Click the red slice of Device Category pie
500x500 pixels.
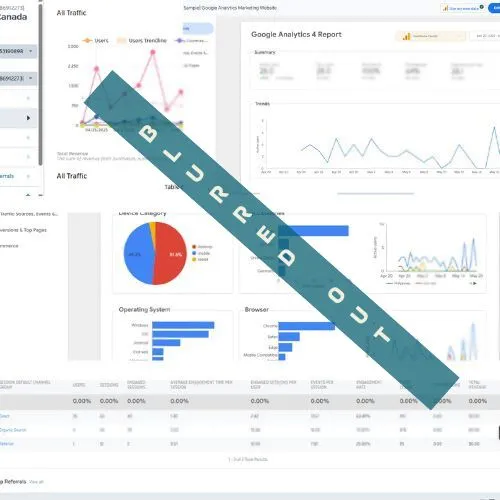point(170,253)
